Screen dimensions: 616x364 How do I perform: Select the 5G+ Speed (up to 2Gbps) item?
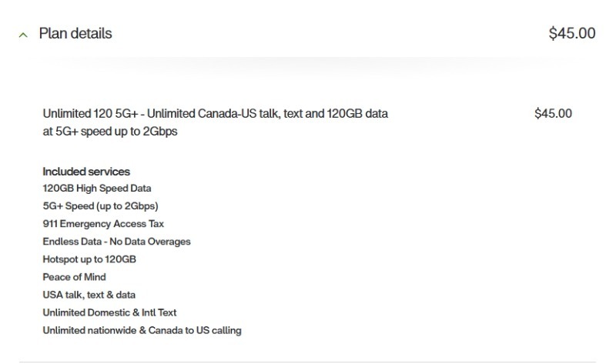tap(101, 206)
